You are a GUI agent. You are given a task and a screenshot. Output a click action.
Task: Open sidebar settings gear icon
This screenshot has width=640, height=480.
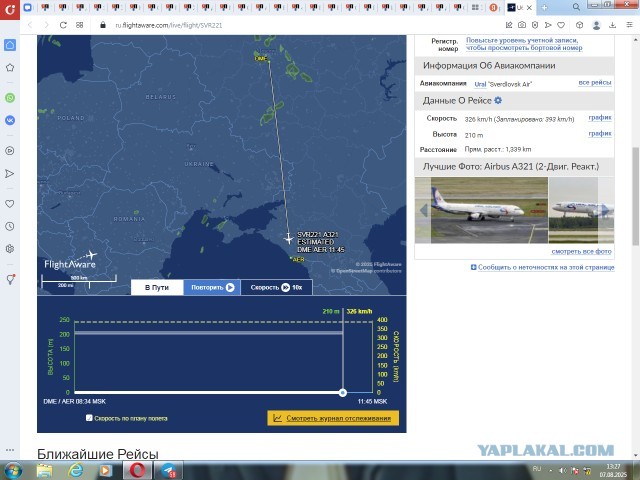10,249
